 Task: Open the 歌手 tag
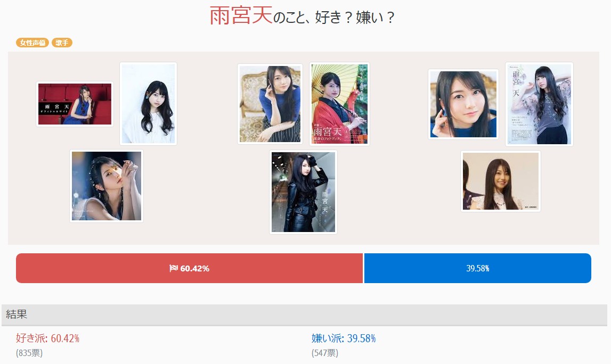(62, 43)
